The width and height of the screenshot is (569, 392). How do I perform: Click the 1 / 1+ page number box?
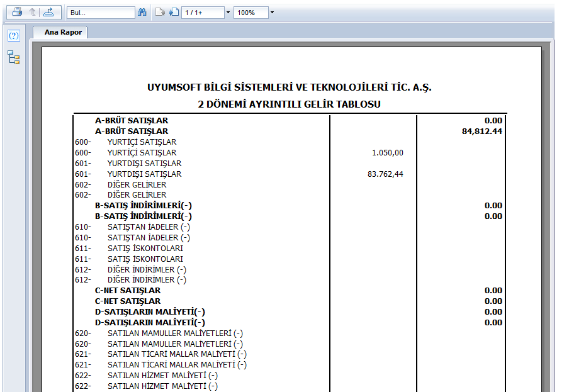click(202, 13)
